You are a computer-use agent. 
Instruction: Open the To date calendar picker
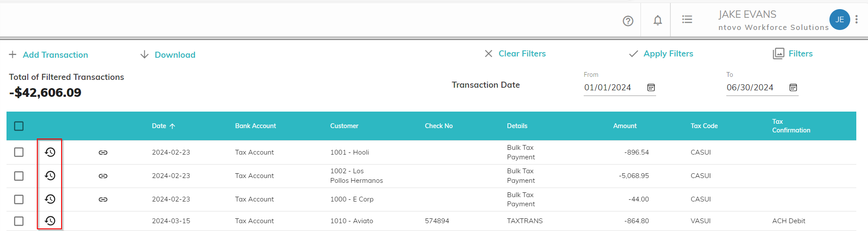tap(793, 88)
